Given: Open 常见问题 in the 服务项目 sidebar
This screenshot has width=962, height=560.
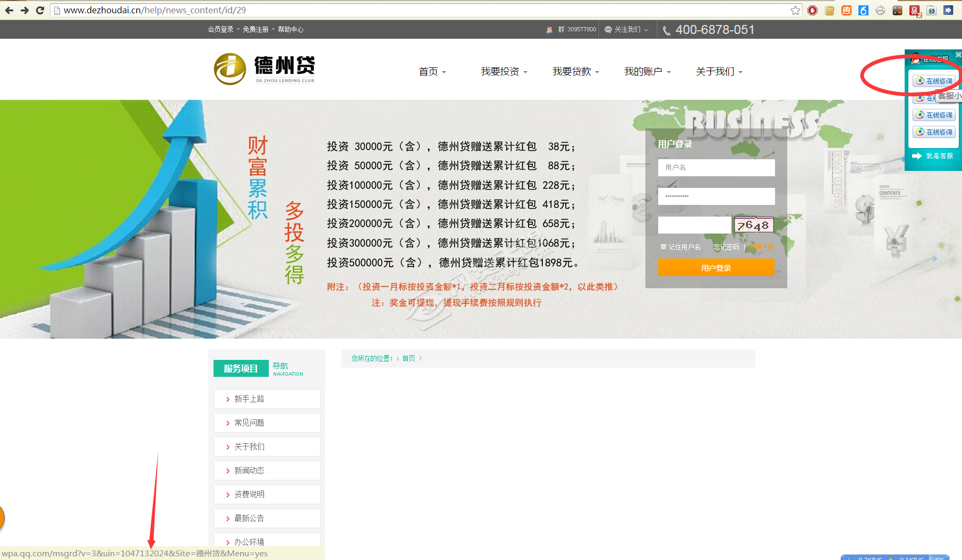Looking at the screenshot, I should pos(267,423).
